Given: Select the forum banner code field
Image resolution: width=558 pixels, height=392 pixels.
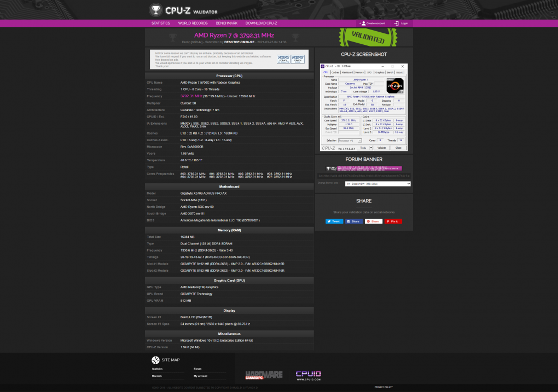Looking at the screenshot, I should (364, 175).
